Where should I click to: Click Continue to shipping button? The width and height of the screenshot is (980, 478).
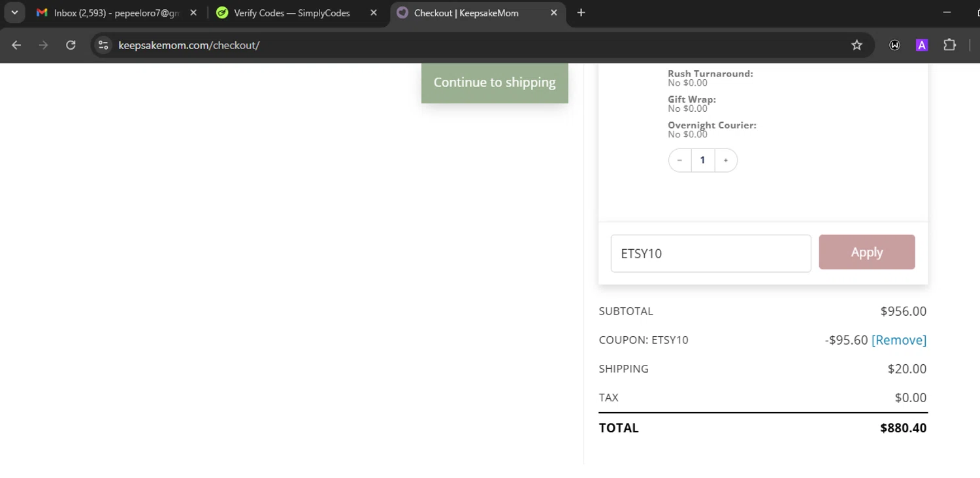[495, 82]
